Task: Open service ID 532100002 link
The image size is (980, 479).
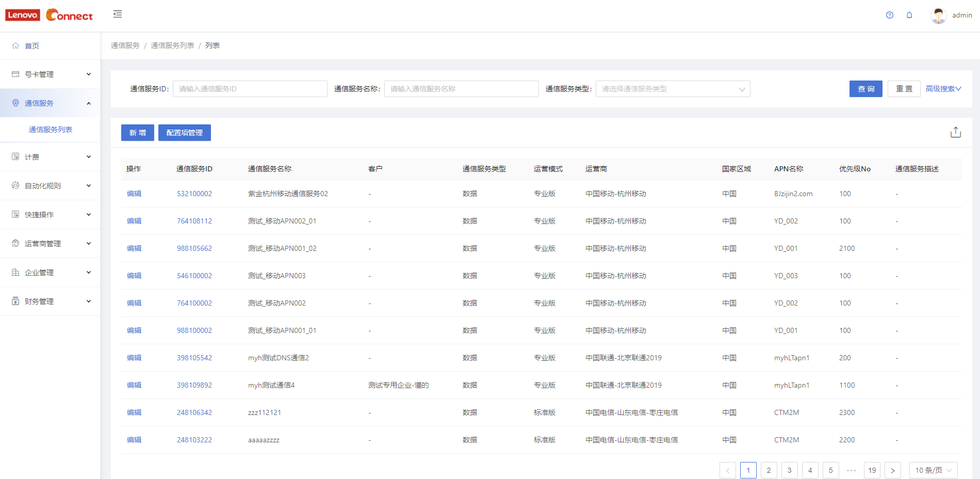Action: point(194,194)
